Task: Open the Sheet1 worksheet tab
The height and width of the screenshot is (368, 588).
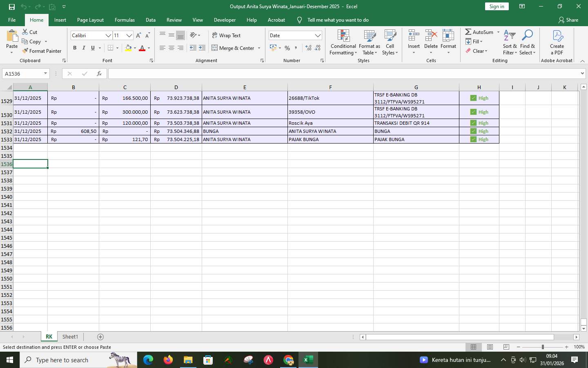Action: pos(70,337)
